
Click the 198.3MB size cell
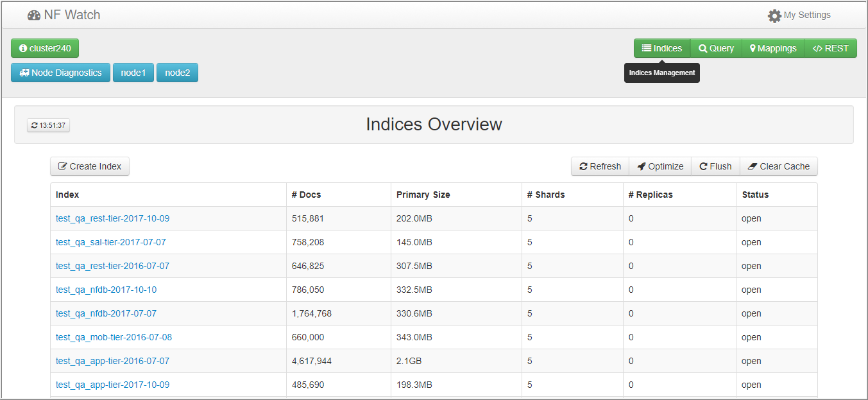click(x=457, y=385)
